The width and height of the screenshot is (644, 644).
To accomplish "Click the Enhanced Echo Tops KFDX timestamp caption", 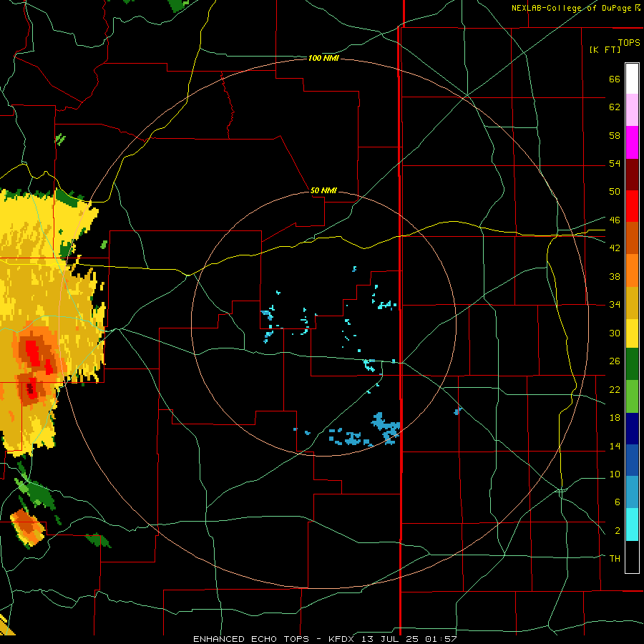I will click(x=325, y=639).
